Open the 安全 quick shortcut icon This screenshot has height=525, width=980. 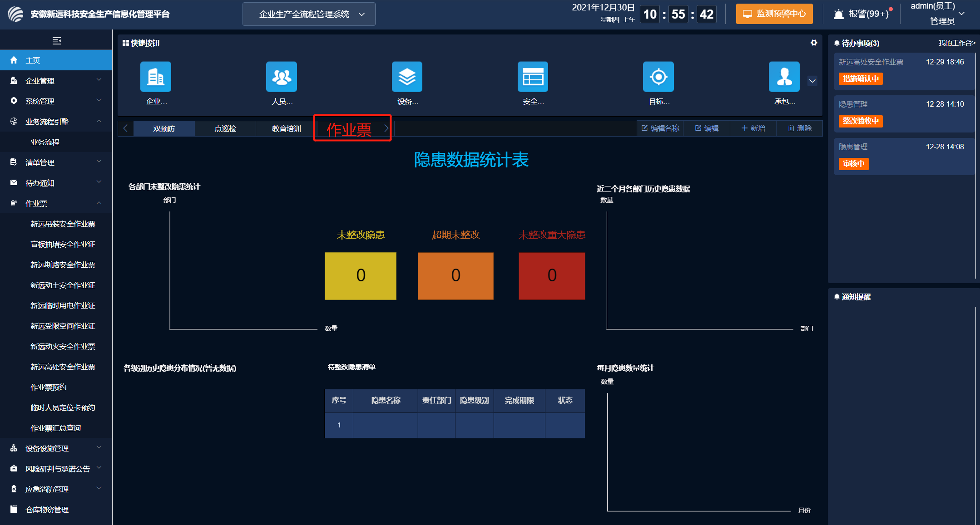(x=533, y=77)
